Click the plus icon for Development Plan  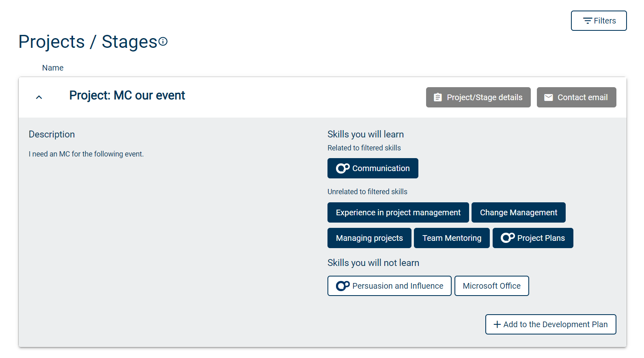point(497,324)
